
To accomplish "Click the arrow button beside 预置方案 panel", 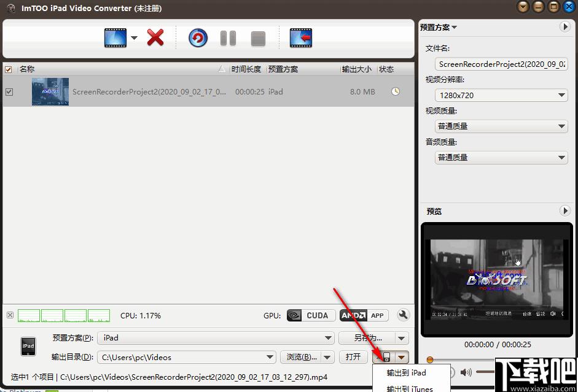I will (564, 26).
